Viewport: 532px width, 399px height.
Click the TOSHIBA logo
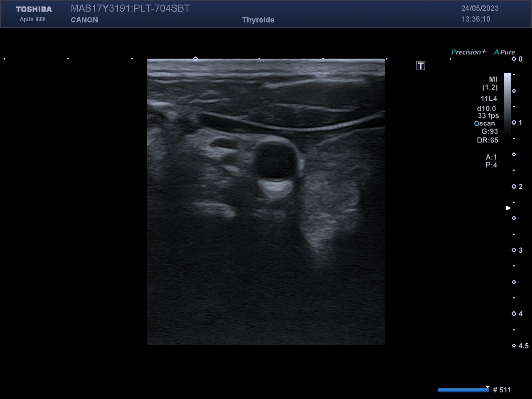point(34,9)
